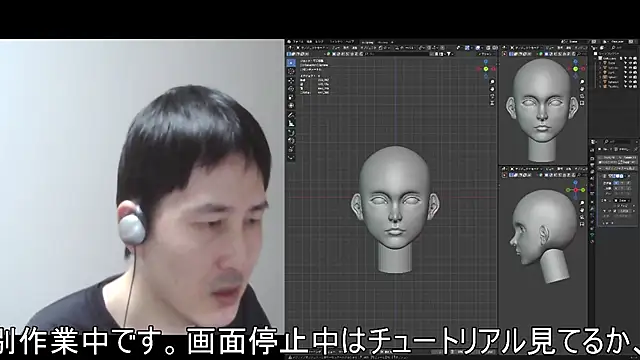Click the Outliner search field
Image resolution: width=640 pixels, height=360 pixels.
[624, 47]
